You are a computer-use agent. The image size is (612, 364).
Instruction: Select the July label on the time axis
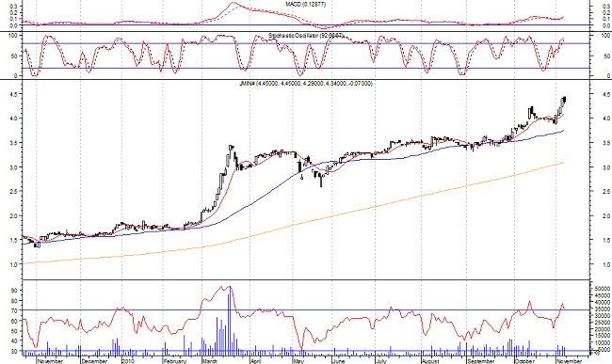[x=381, y=361]
